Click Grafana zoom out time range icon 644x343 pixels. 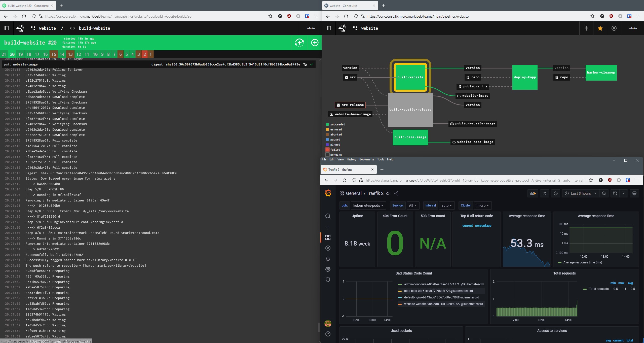click(604, 193)
